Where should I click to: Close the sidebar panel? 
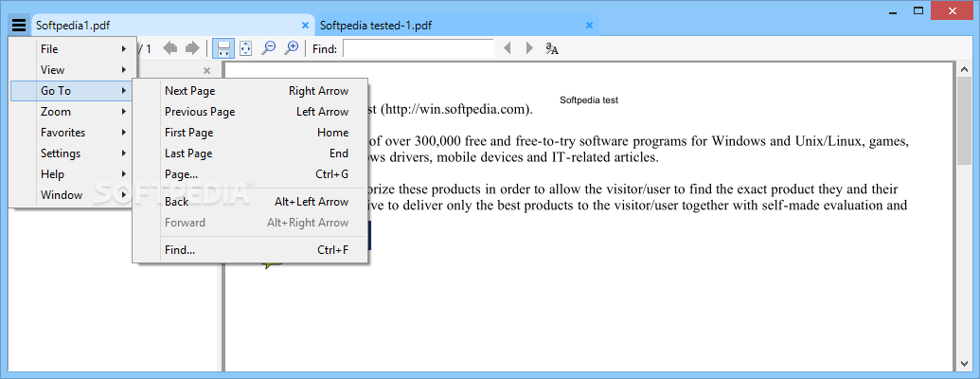[206, 71]
